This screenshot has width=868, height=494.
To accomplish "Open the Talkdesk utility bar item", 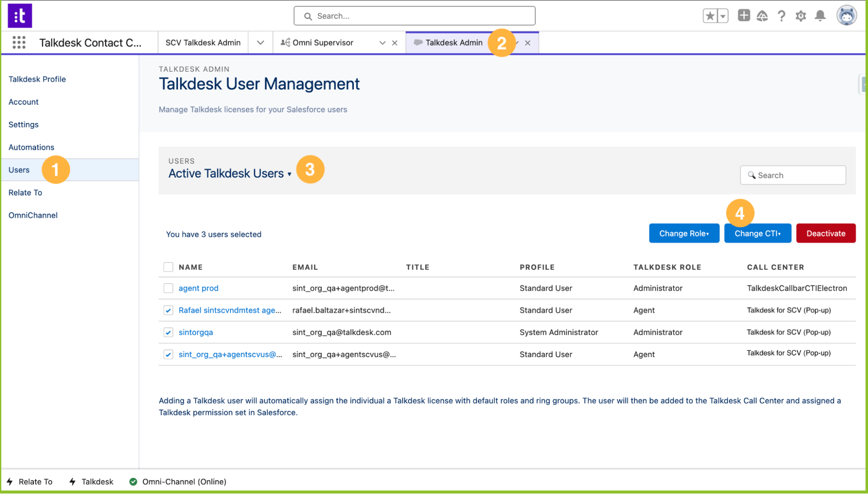I will tap(92, 481).
